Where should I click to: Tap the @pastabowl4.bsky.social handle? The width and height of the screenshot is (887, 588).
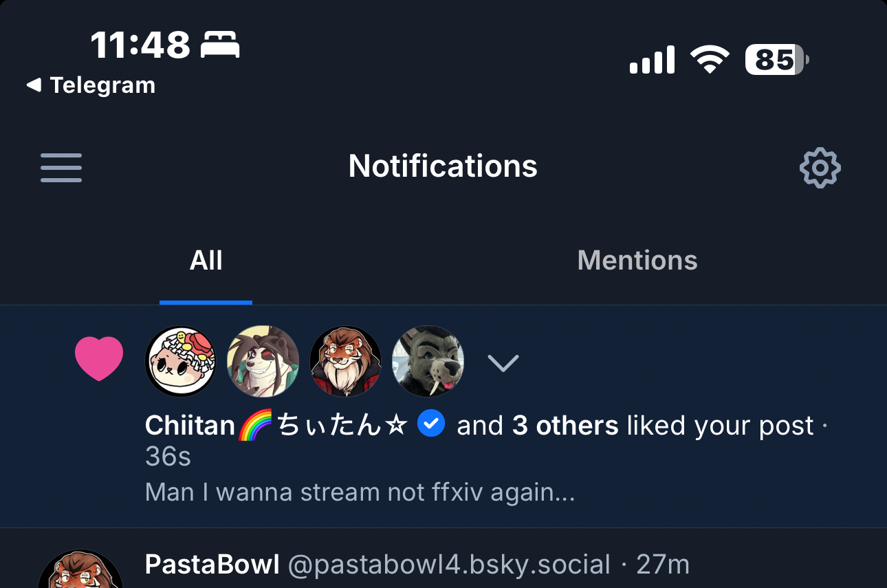coord(449,565)
